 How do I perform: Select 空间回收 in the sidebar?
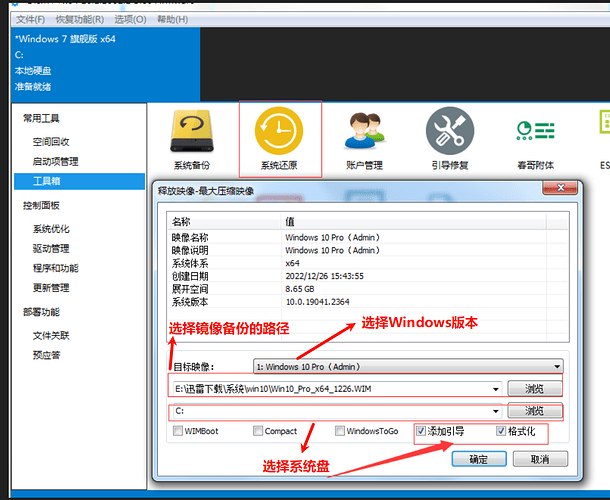(x=51, y=142)
